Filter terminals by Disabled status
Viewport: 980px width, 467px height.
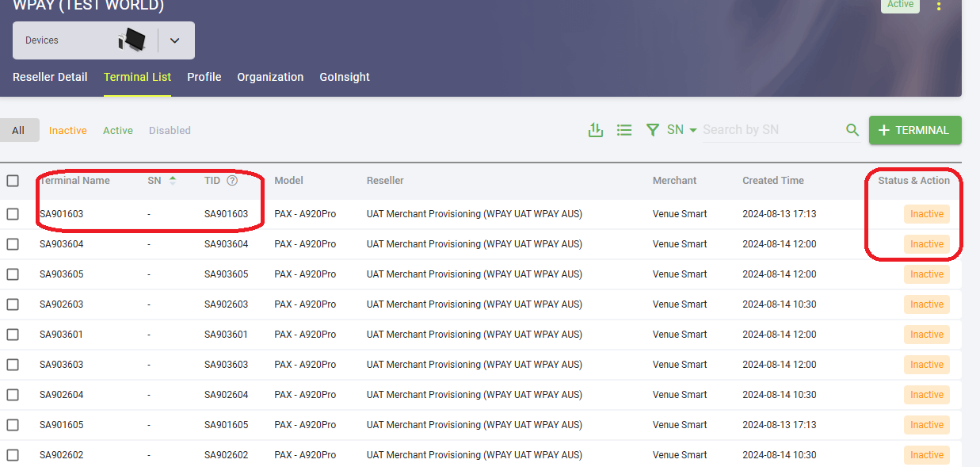[170, 130]
